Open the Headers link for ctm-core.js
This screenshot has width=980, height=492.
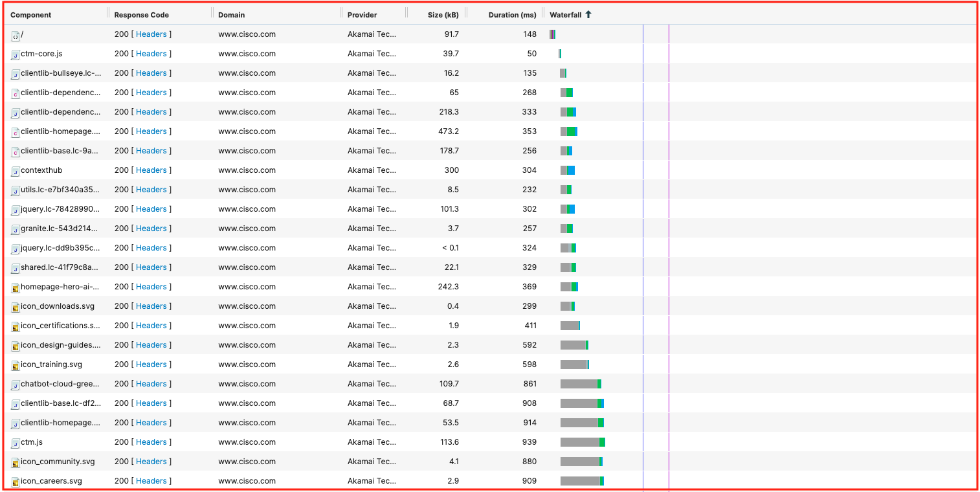(x=151, y=54)
